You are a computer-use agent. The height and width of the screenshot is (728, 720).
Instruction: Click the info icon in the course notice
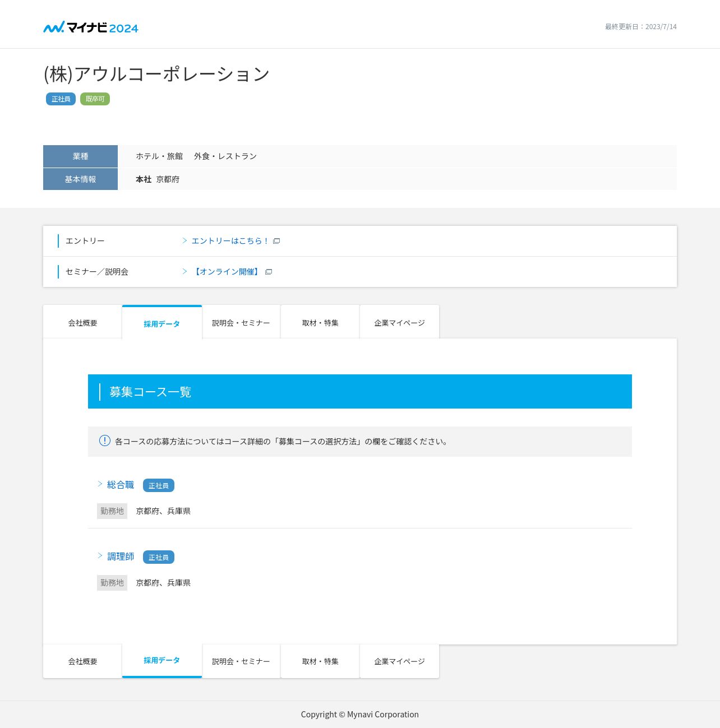pos(105,440)
